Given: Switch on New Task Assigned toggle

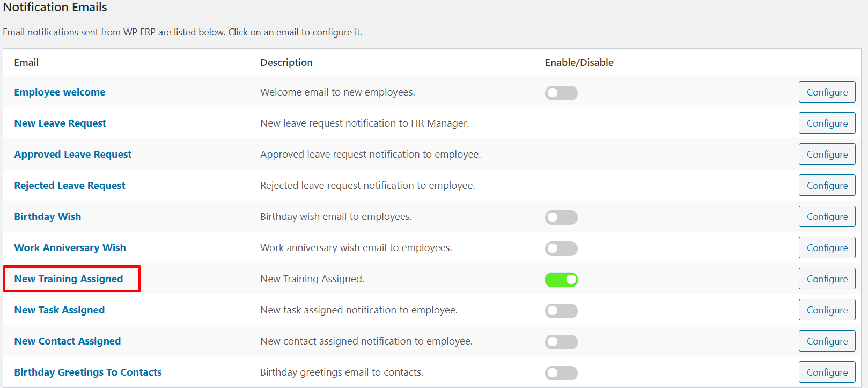Looking at the screenshot, I should coord(561,311).
